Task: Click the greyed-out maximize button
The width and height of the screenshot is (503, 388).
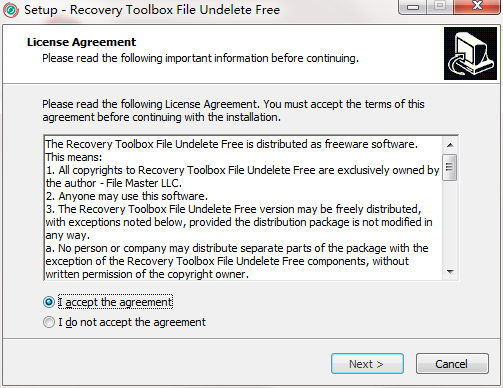Action: pyautogui.click(x=440, y=6)
